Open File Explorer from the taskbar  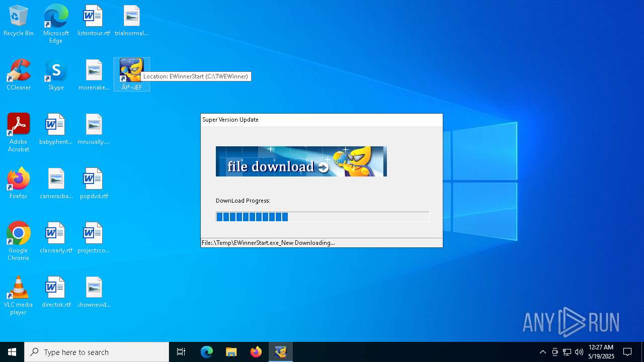(231, 352)
